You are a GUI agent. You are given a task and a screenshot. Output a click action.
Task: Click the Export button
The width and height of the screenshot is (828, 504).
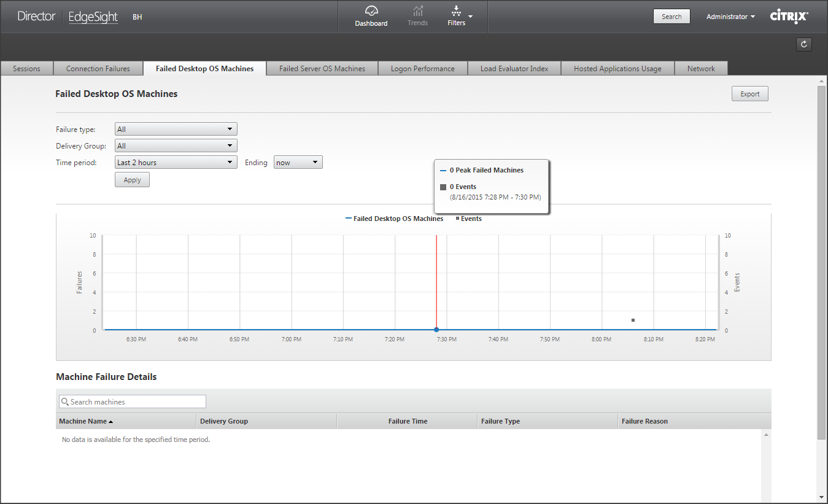(x=749, y=94)
